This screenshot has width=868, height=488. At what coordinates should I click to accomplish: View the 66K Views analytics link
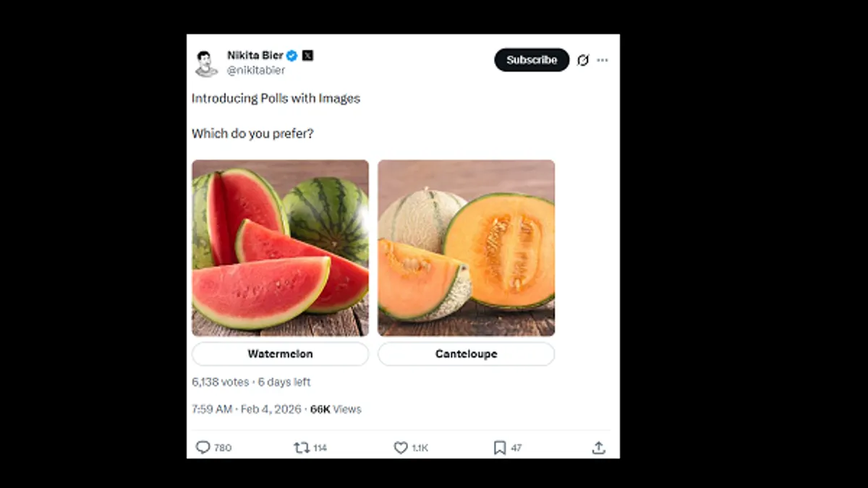[x=336, y=409]
